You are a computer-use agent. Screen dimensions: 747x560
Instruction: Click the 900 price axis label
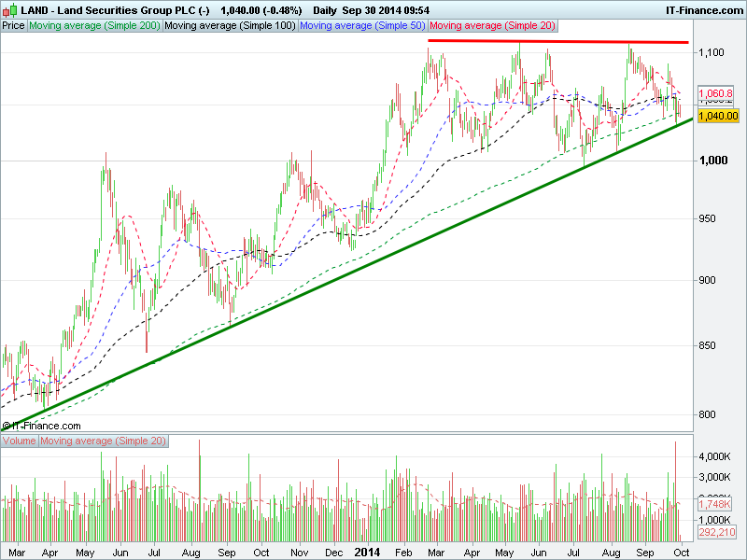(x=707, y=280)
